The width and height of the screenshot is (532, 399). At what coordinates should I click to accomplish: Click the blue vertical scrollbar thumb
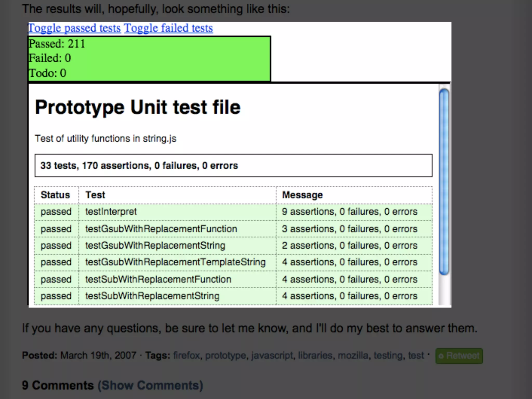pos(444,182)
